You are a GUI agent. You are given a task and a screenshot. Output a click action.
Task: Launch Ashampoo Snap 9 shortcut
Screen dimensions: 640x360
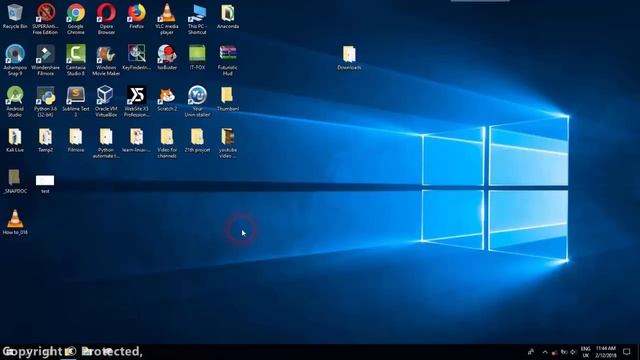point(15,60)
